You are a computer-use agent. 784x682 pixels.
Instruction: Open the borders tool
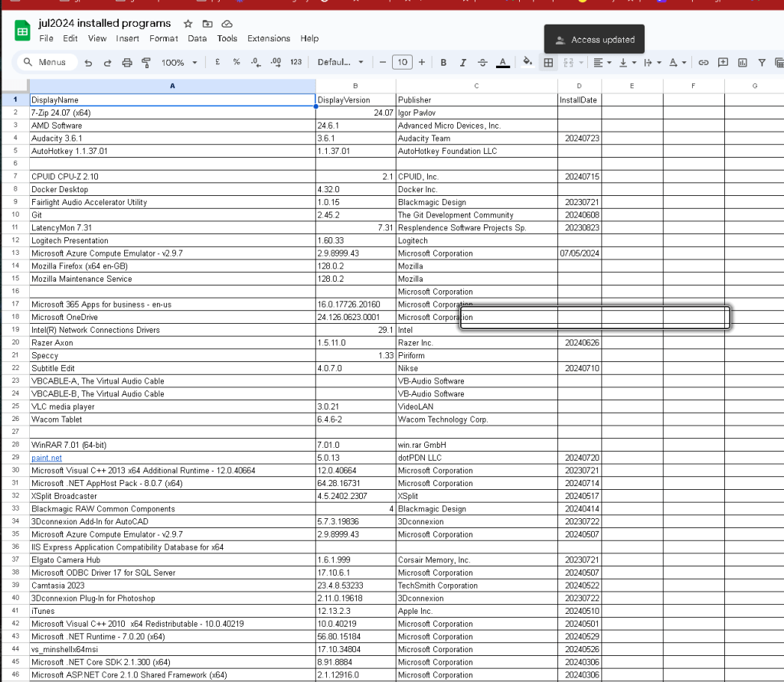point(548,63)
